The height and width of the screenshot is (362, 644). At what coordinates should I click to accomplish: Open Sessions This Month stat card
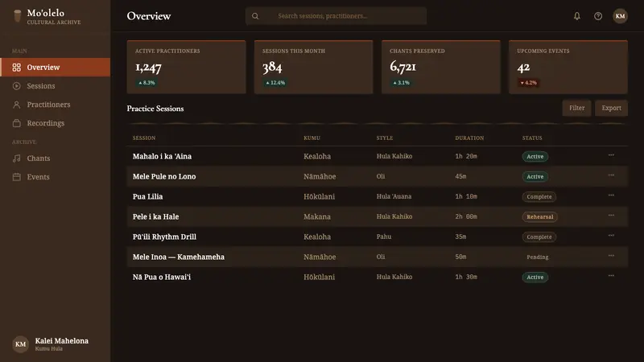click(x=314, y=67)
